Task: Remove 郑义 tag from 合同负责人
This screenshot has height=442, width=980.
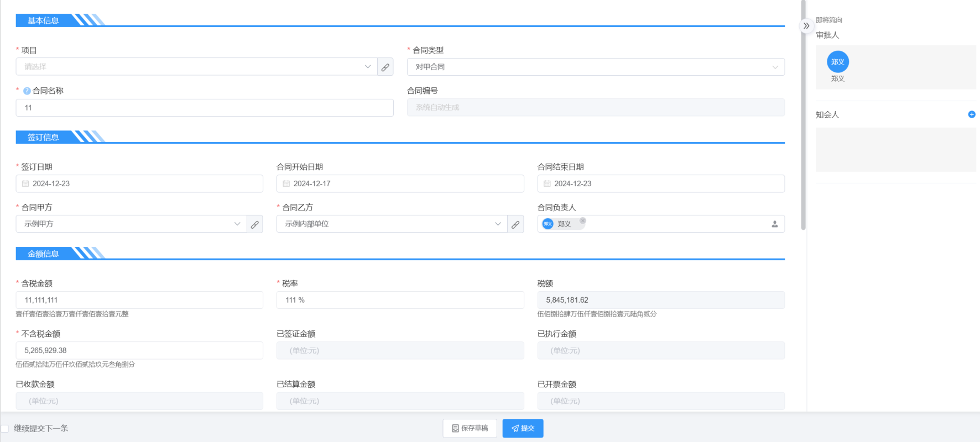Action: (x=582, y=220)
